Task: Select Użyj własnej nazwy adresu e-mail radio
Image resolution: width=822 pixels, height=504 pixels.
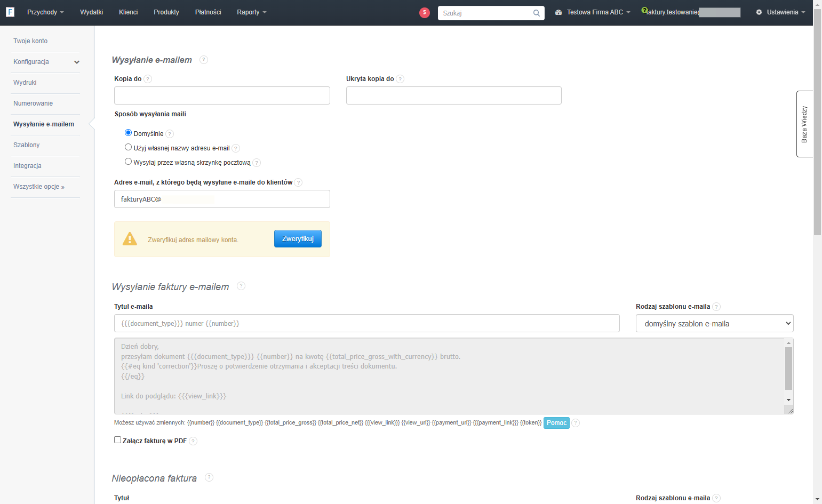Action: tap(128, 147)
